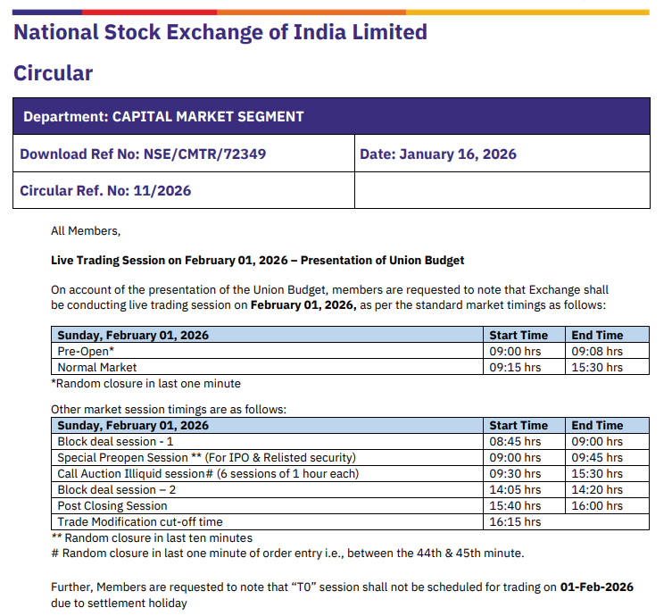This screenshot has height=616, width=672.
Task: Click the National Stock Exchange of India Limited title
Action: click(220, 33)
